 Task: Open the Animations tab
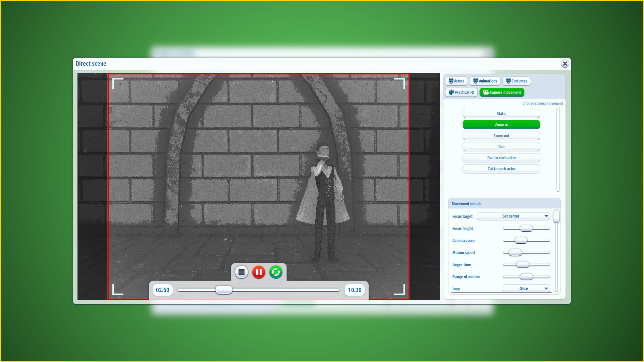[x=485, y=81]
